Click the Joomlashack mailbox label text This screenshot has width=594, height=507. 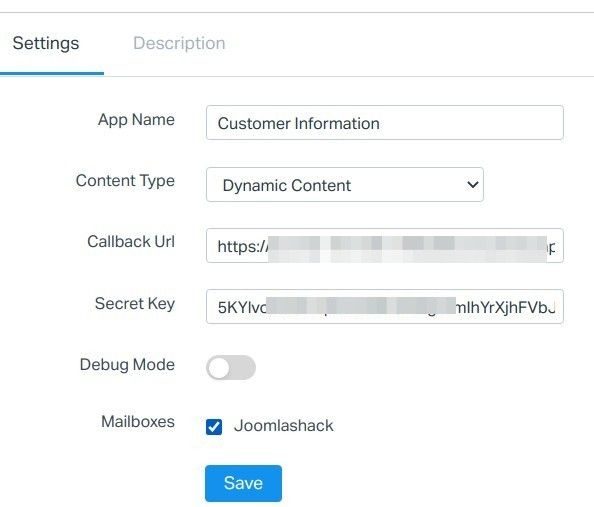284,426
